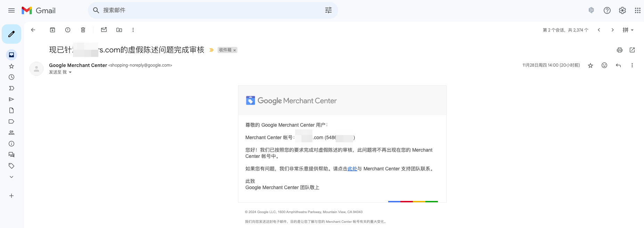The width and height of the screenshot is (644, 228).
Task: Go to older conversation arrow
Action: [613, 30]
